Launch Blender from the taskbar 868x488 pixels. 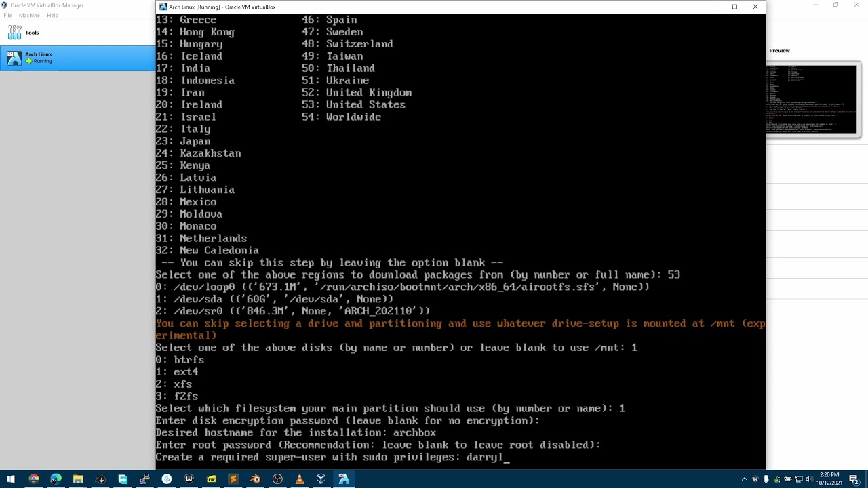[255, 479]
